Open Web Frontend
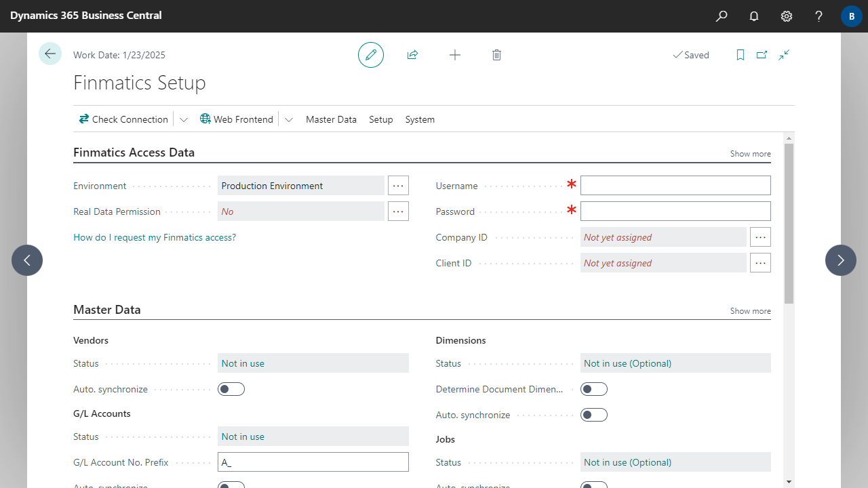The width and height of the screenshot is (868, 488). 237,119
